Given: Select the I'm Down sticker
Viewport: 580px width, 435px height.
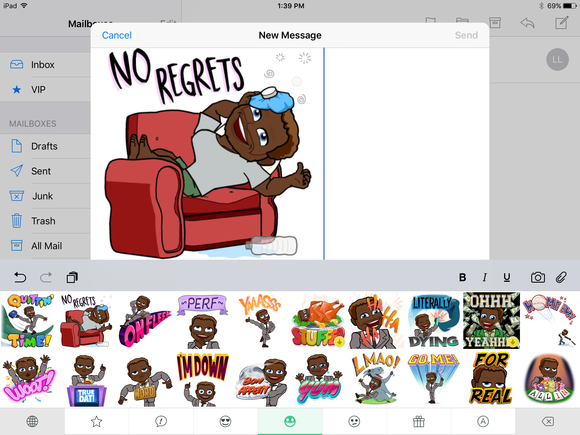Looking at the screenshot, I should click(x=202, y=379).
